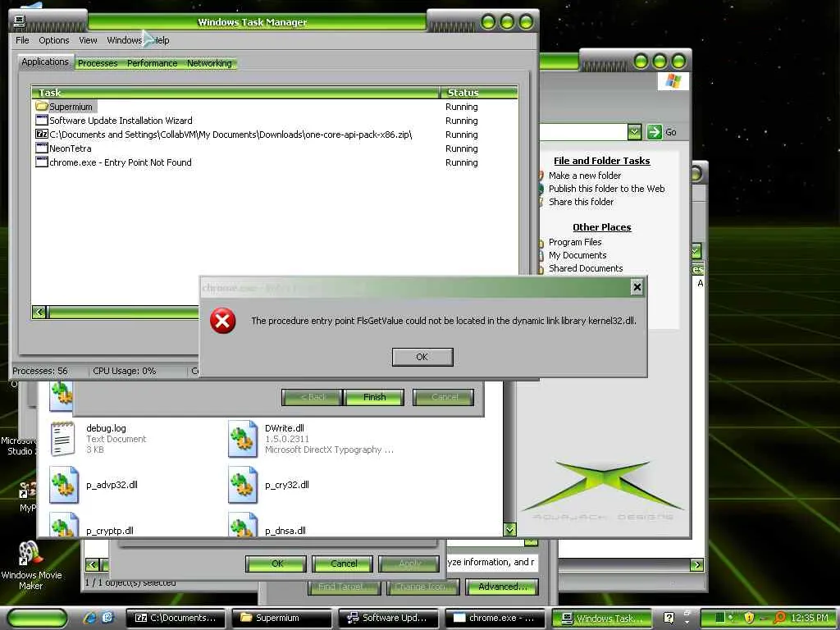This screenshot has width=840, height=630.
Task: Switch to Applications tab
Action: pyautogui.click(x=45, y=62)
